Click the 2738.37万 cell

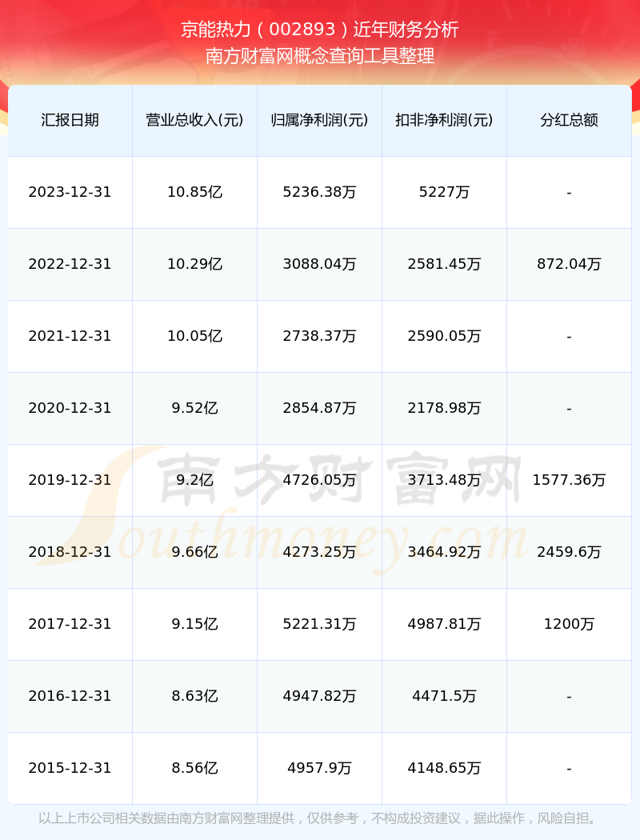click(x=320, y=336)
